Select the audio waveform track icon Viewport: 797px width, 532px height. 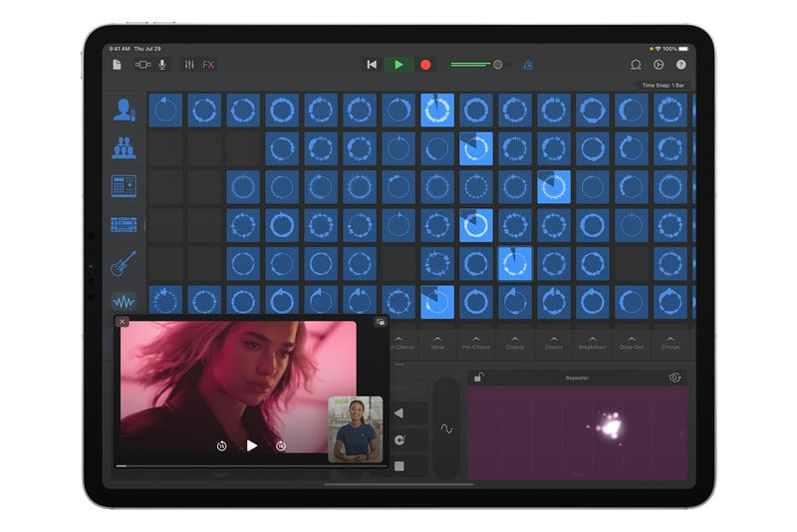tap(125, 301)
